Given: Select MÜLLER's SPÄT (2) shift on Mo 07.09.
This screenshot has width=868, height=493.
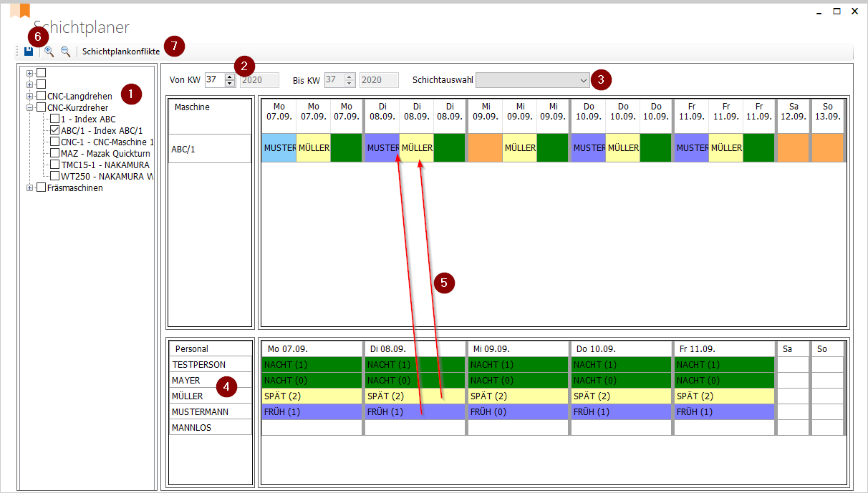Looking at the screenshot, I should click(312, 396).
